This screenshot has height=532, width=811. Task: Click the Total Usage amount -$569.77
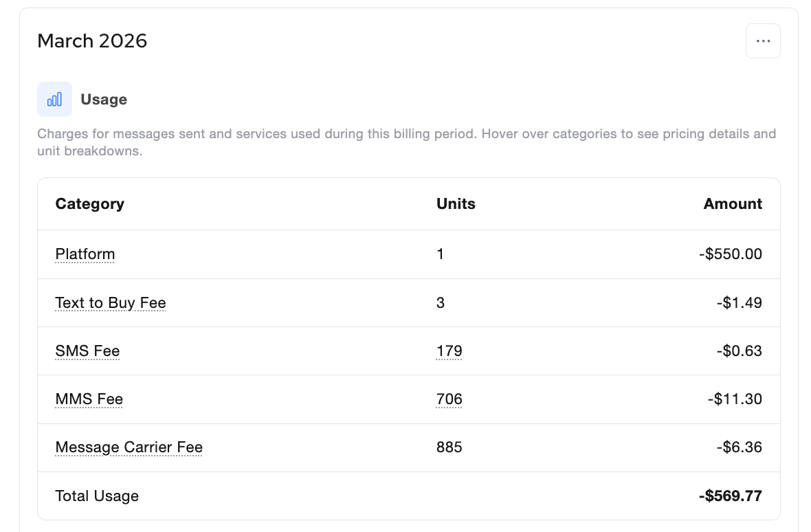pyautogui.click(x=730, y=496)
